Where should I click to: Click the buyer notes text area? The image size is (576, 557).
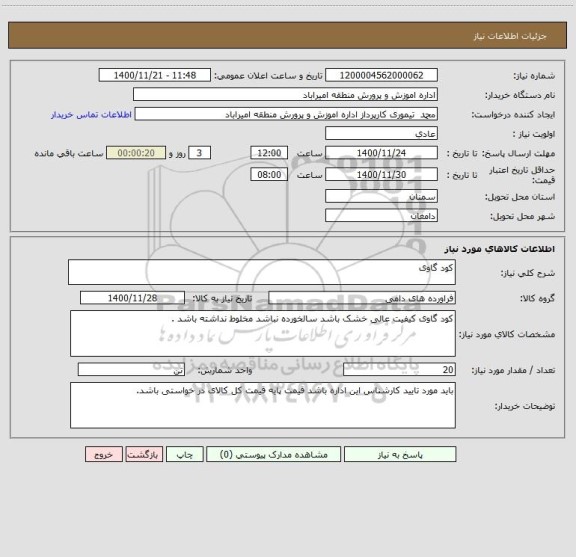[x=263, y=405]
